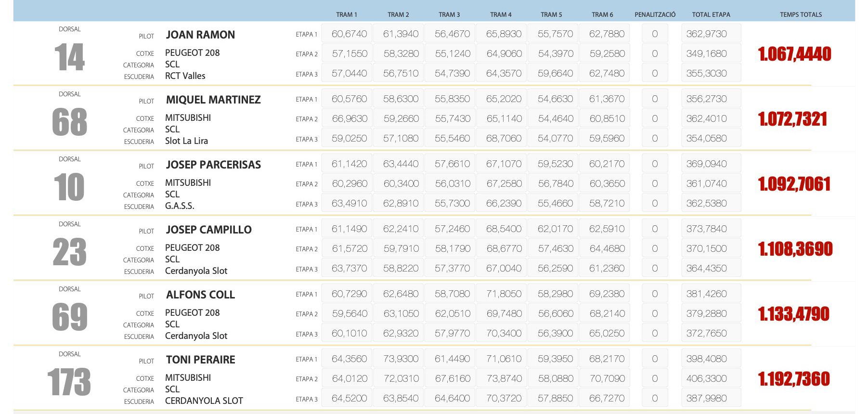Select the TEMPS TOTALS column header
The height and width of the screenshot is (414, 868).
(801, 14)
